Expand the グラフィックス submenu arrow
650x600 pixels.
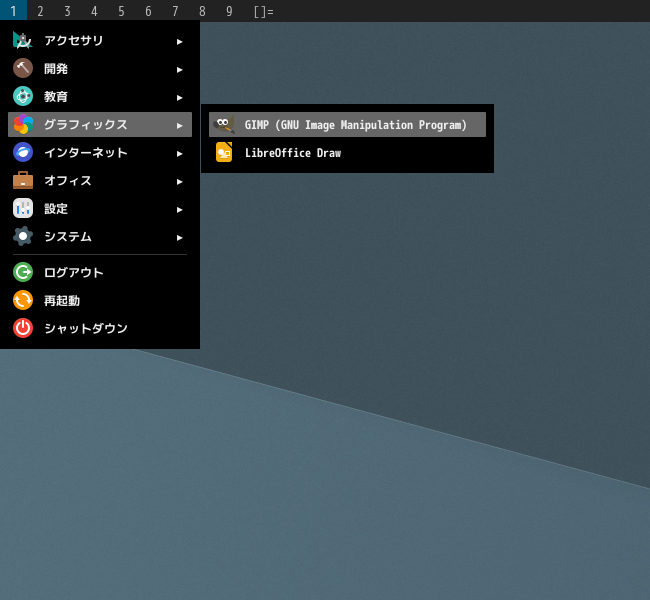click(x=179, y=126)
